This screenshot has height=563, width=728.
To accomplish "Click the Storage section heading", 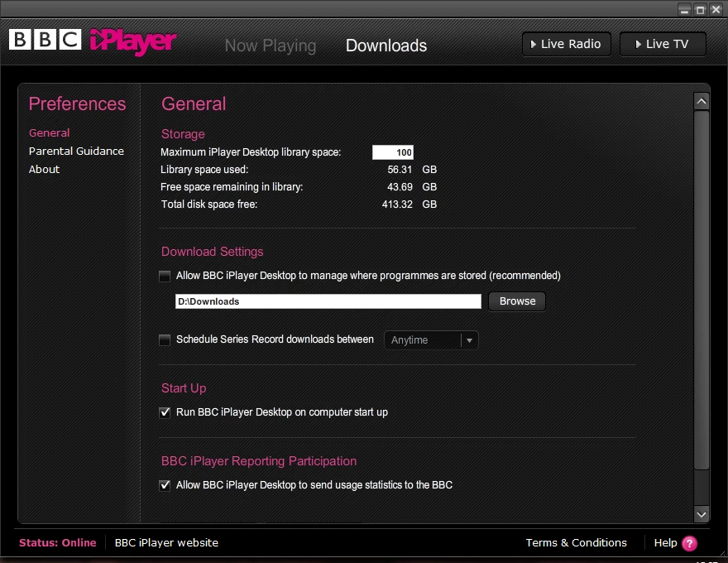I will [183, 134].
